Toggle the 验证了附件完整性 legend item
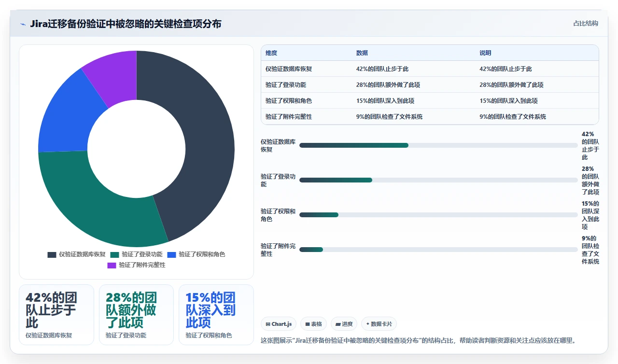Image resolution: width=618 pixels, height=364 pixels. pos(136,265)
